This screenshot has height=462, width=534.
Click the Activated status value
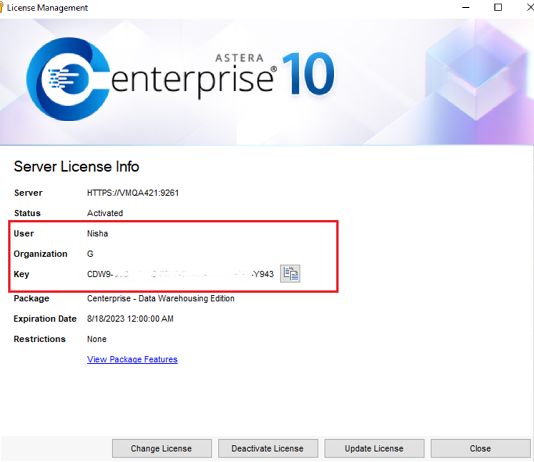pyautogui.click(x=105, y=213)
